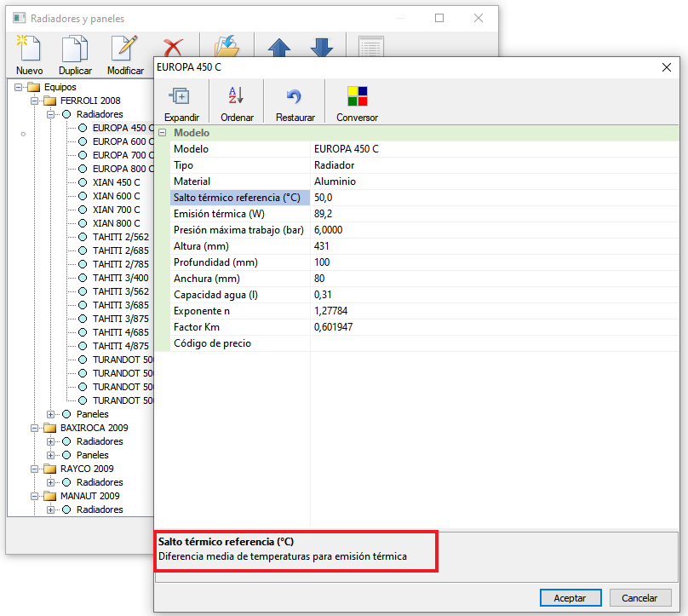688x616 pixels.
Task: Open the Conversor colored squares icon
Action: pyautogui.click(x=357, y=96)
